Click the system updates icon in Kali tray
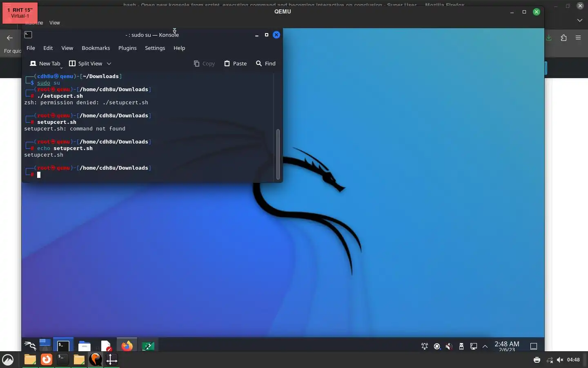The width and height of the screenshot is (588, 368). (437, 346)
